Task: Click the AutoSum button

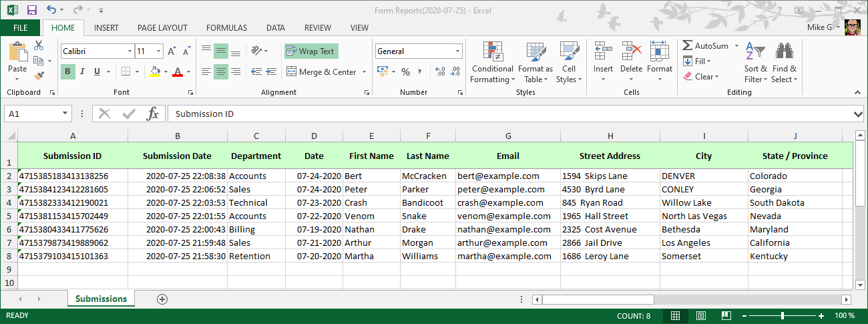Action: click(705, 46)
